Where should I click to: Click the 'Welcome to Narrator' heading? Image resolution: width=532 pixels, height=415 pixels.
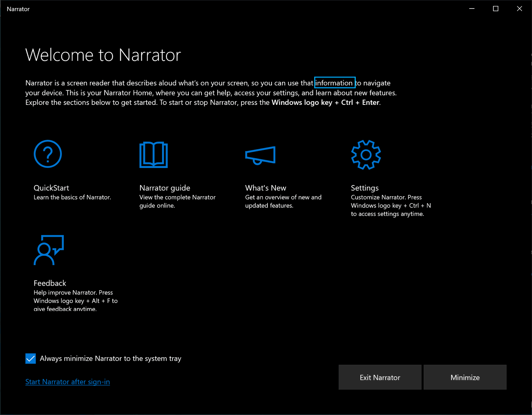tap(103, 55)
